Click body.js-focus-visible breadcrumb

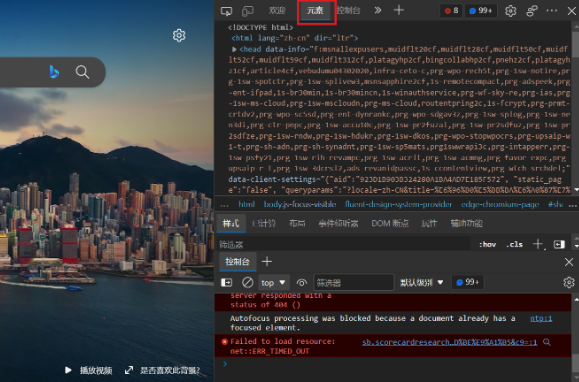pyautogui.click(x=300, y=204)
